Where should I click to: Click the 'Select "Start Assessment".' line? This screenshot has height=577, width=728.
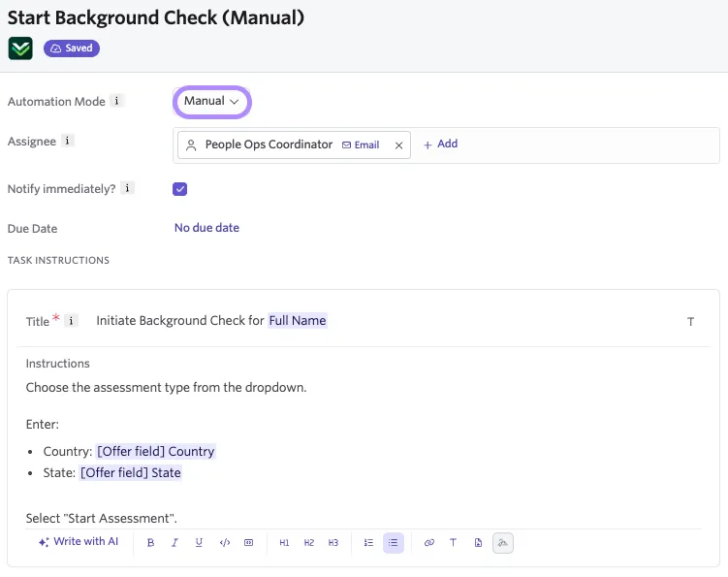click(x=101, y=519)
